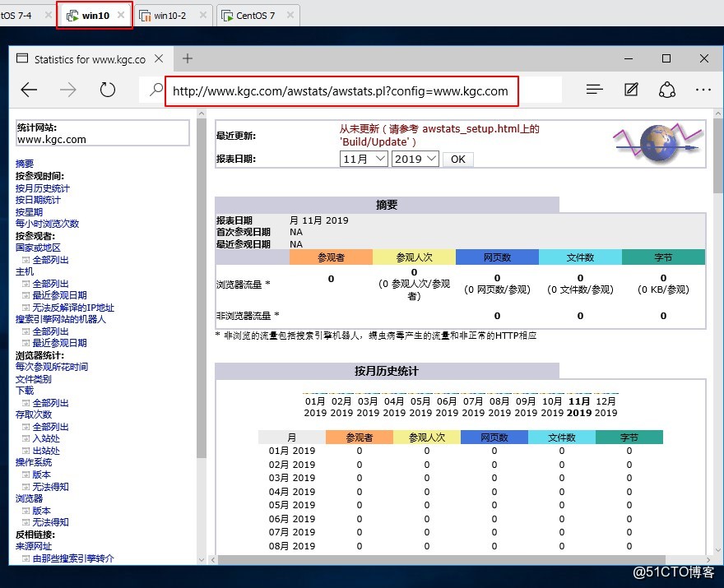Click the 01月 2019 table row label
This screenshot has width=724, height=588.
pyautogui.click(x=292, y=451)
